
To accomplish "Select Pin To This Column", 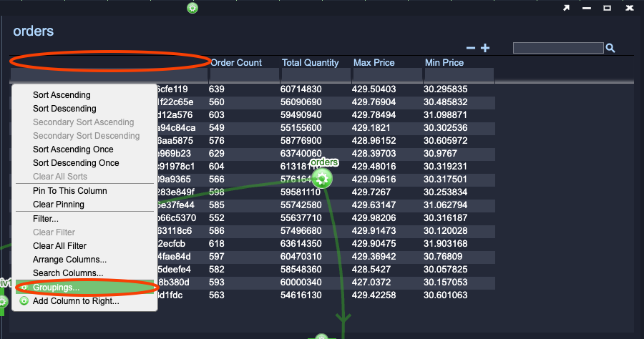I will click(69, 191).
